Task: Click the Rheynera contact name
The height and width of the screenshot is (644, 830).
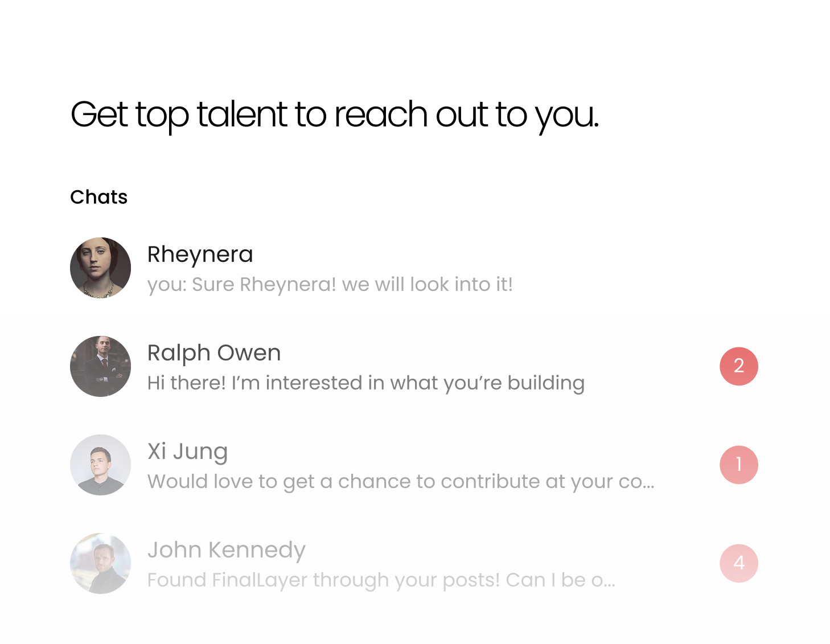Action: 200,255
